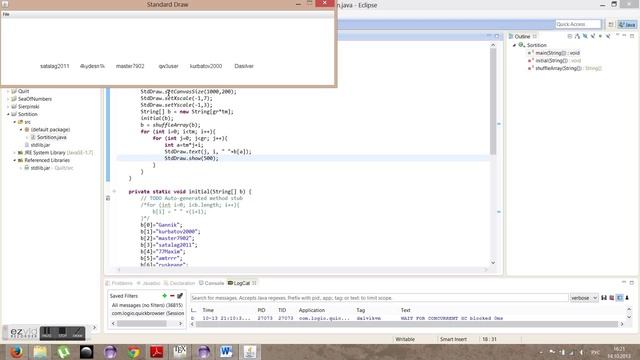Image resolution: width=640 pixels, height=360 pixels.
Task: Select stdlib.jar under the src folder
Action: (x=40, y=145)
